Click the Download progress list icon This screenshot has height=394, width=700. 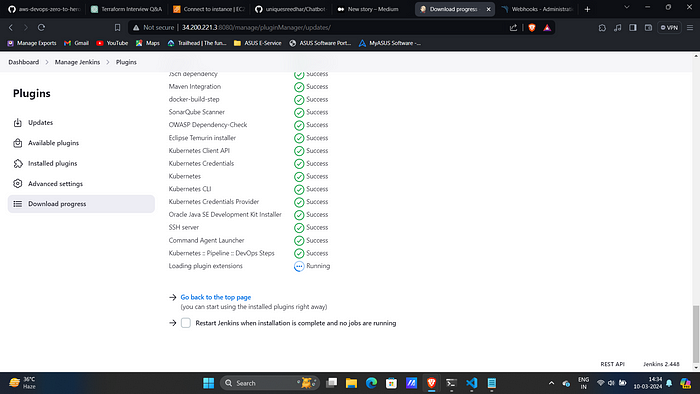click(x=17, y=204)
